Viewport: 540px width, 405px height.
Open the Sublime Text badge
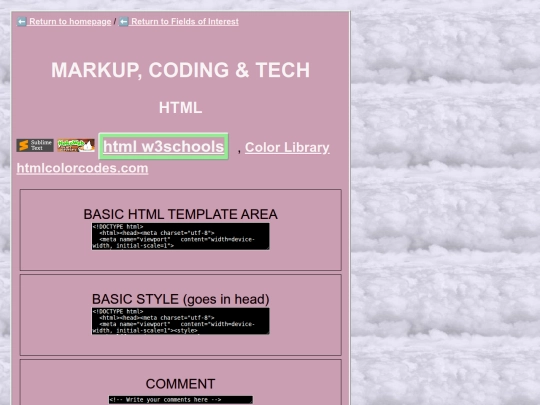tap(35, 145)
